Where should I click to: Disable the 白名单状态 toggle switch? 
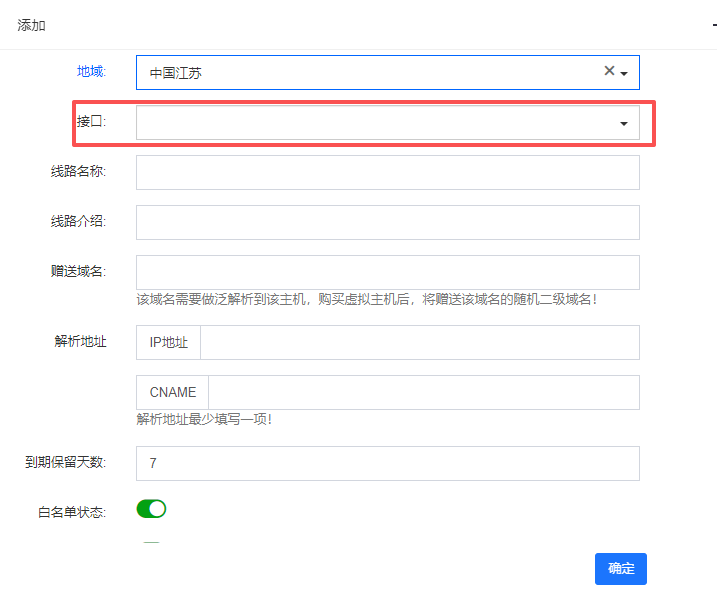151,509
